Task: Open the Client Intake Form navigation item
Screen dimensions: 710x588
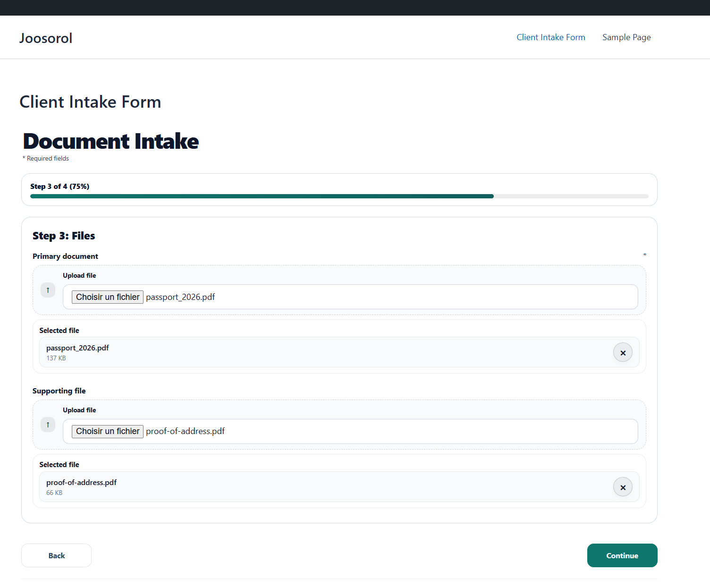Action: coord(550,37)
